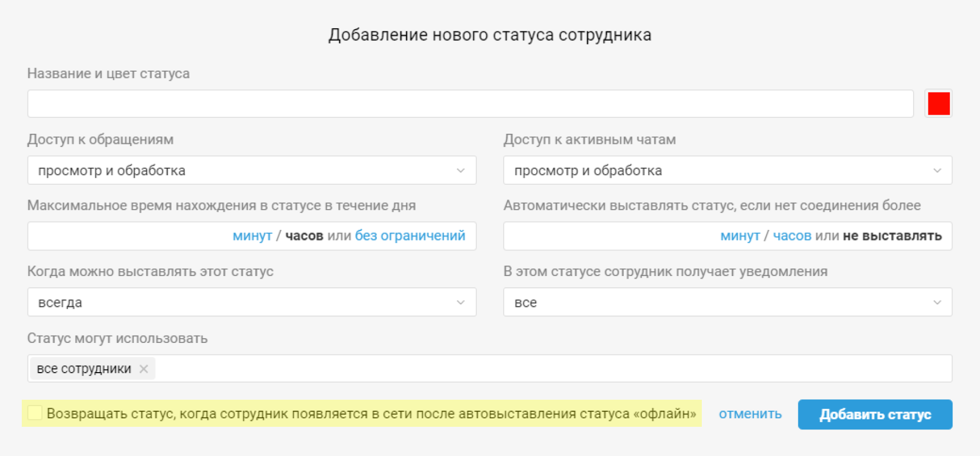
Task: Click the 'все сотрудники' tag label
Action: coord(84,369)
